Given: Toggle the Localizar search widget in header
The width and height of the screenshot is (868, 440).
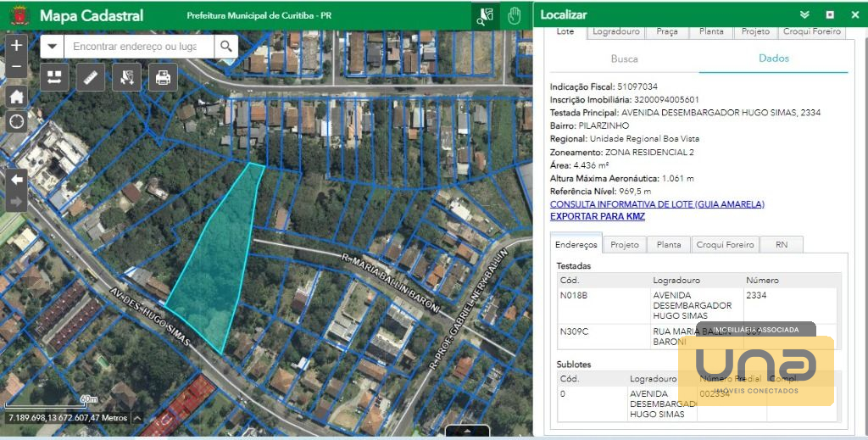Looking at the screenshot, I should (485, 15).
